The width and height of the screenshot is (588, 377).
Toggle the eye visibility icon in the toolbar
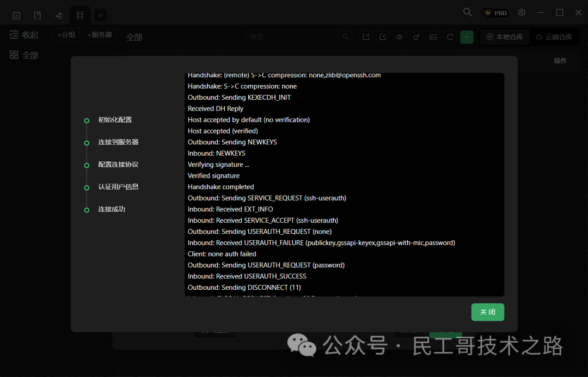[x=400, y=37]
